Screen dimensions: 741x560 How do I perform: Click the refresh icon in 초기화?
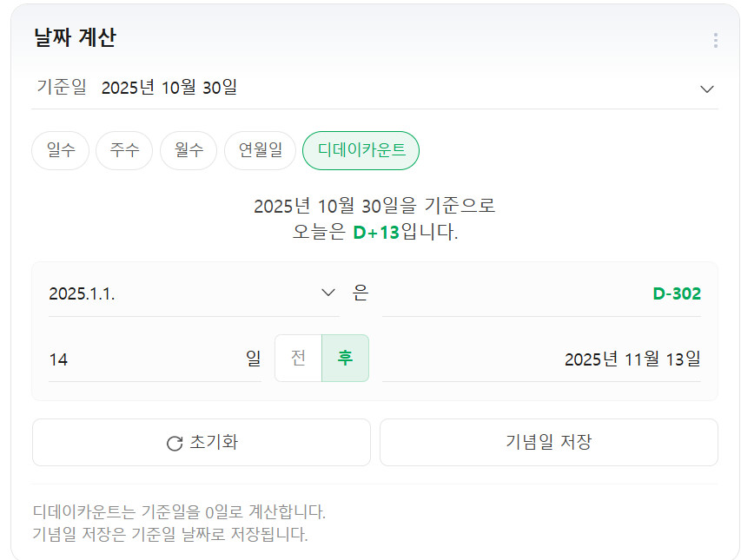(x=175, y=443)
